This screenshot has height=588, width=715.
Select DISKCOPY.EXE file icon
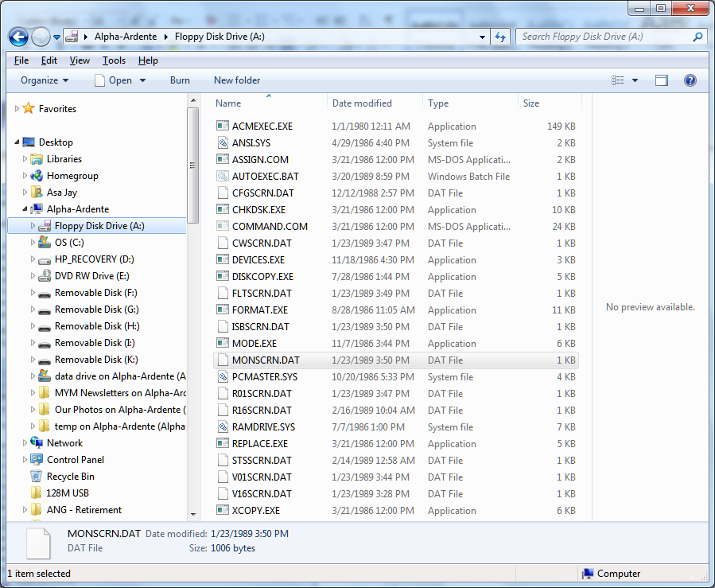coord(223,276)
